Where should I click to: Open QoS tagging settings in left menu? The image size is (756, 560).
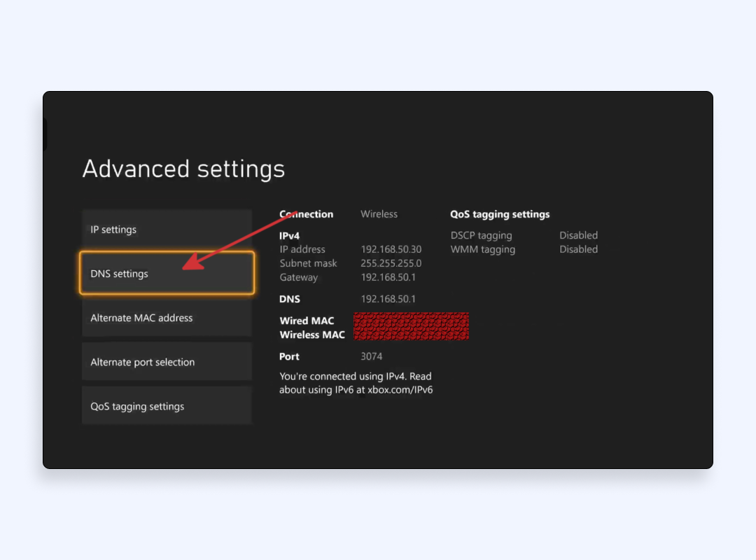click(166, 406)
